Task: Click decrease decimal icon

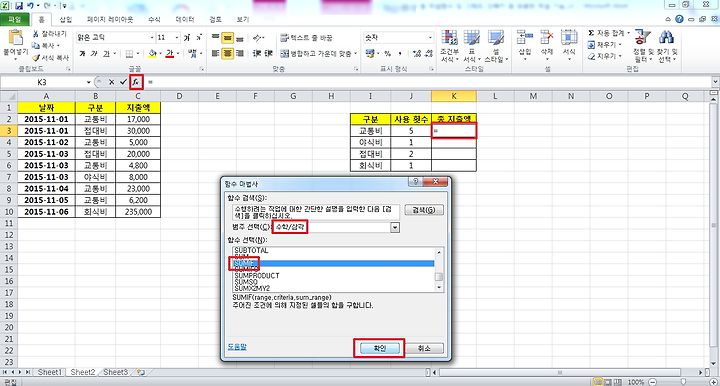Action: coord(428,54)
